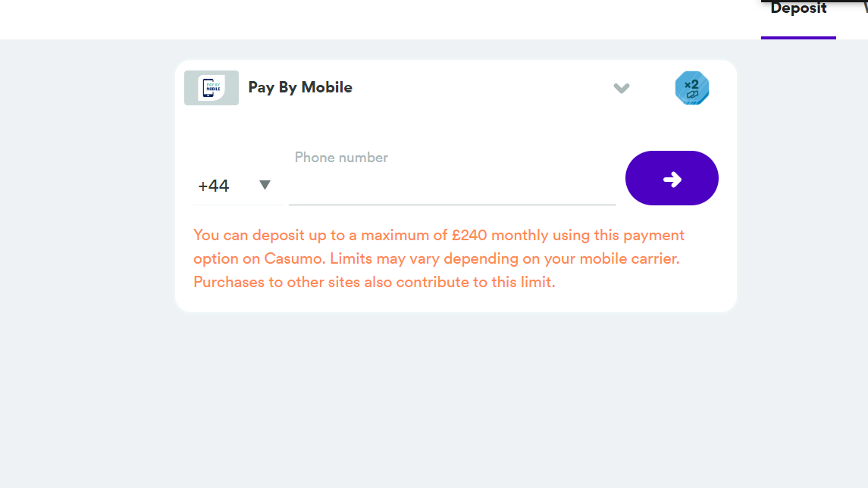Click the £240 amount in the notice
The width and height of the screenshot is (868, 488).
coord(469,235)
